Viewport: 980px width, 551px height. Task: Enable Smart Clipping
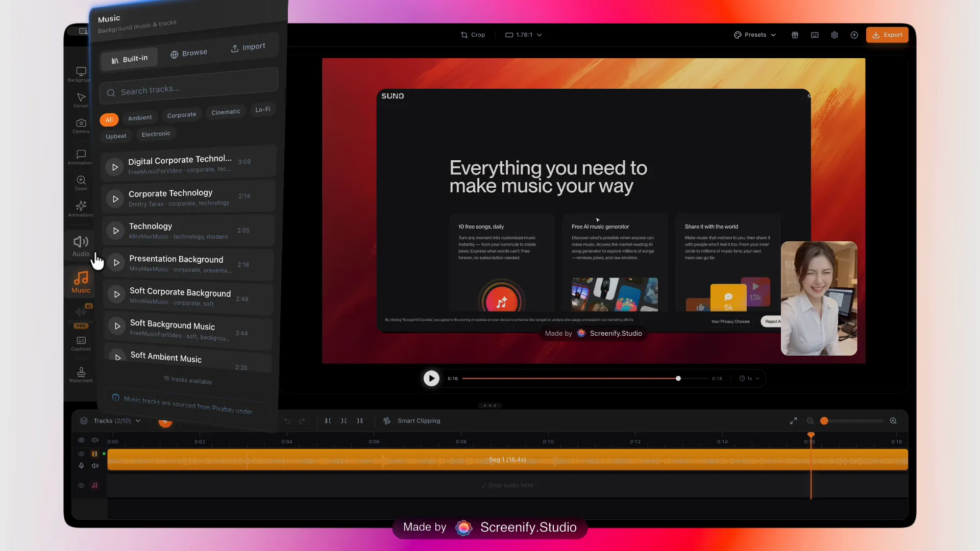pos(412,421)
